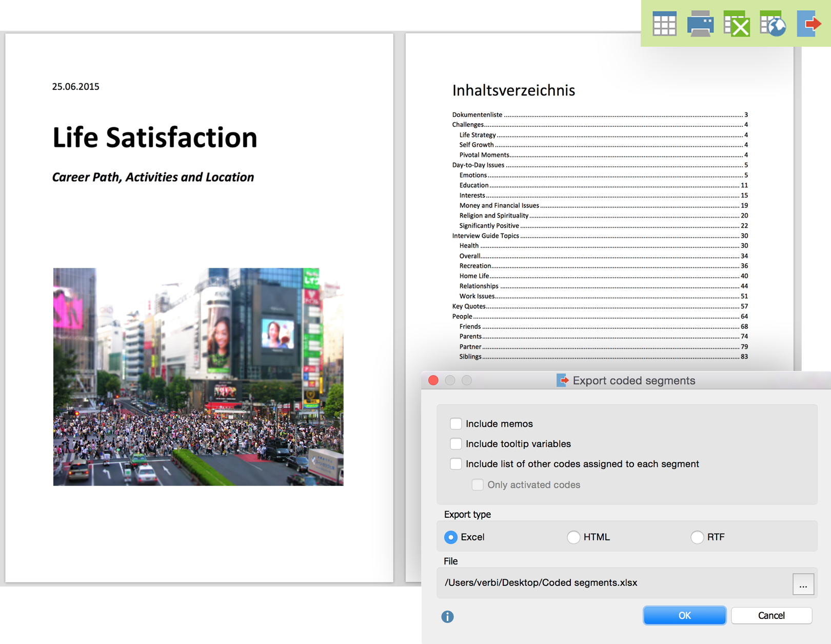Click the Interview Guide Topics entry
Image resolution: width=831 pixels, height=644 pixels.
pyautogui.click(x=600, y=236)
